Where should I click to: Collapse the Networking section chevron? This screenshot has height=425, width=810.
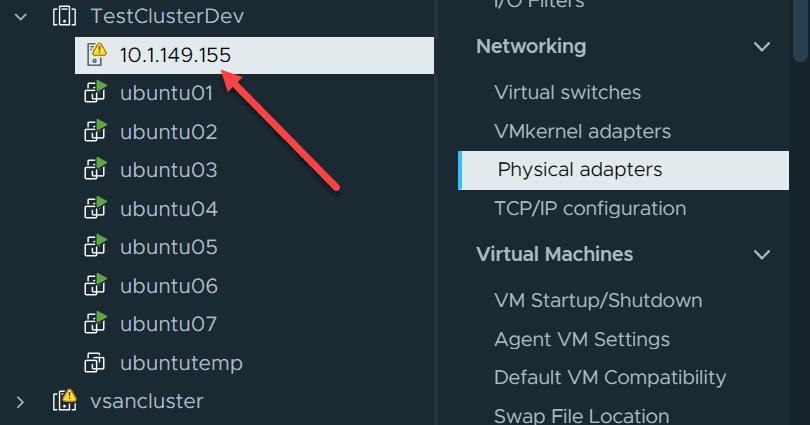coord(762,47)
